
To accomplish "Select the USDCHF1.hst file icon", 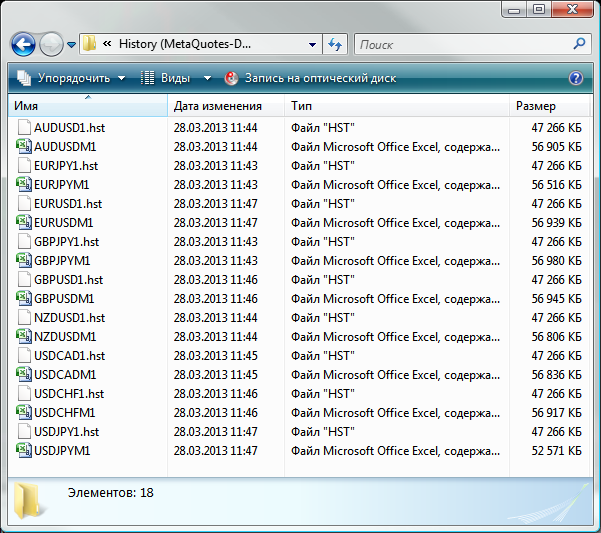I will [25, 393].
